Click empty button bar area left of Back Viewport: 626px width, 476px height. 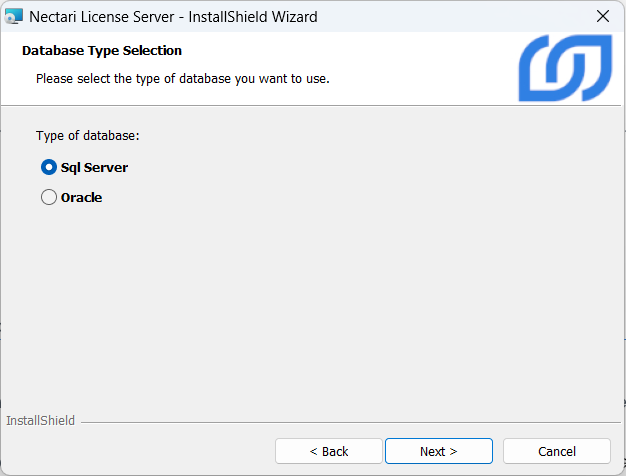140,451
